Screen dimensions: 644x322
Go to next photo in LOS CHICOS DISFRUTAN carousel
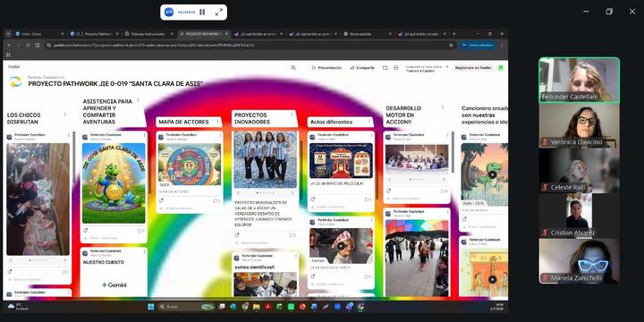(65, 260)
